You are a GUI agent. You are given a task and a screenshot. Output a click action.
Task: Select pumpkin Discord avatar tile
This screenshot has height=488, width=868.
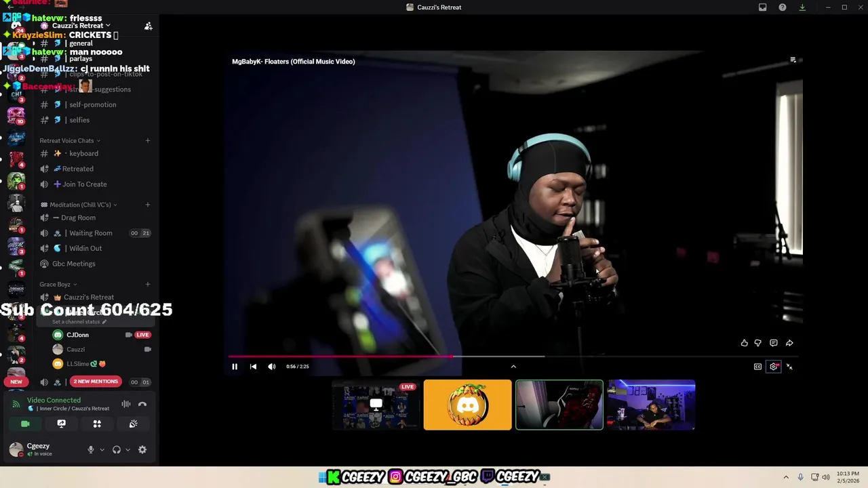pos(467,405)
